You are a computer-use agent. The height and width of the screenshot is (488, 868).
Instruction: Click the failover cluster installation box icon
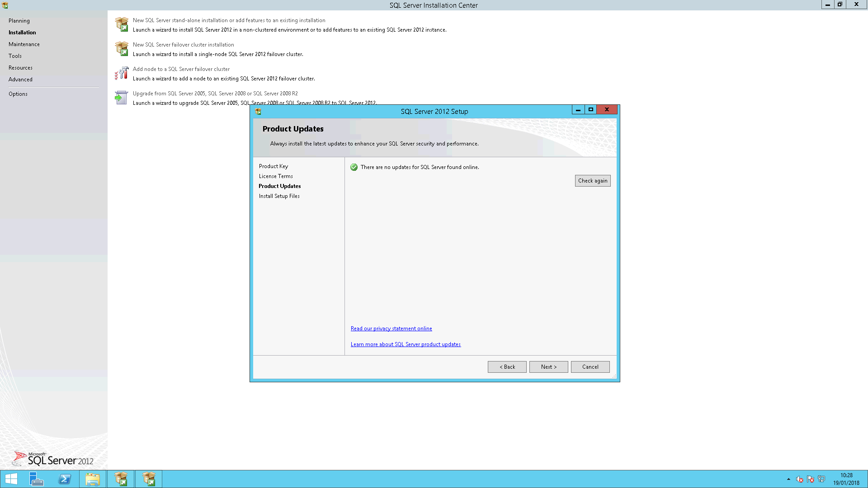tap(122, 49)
